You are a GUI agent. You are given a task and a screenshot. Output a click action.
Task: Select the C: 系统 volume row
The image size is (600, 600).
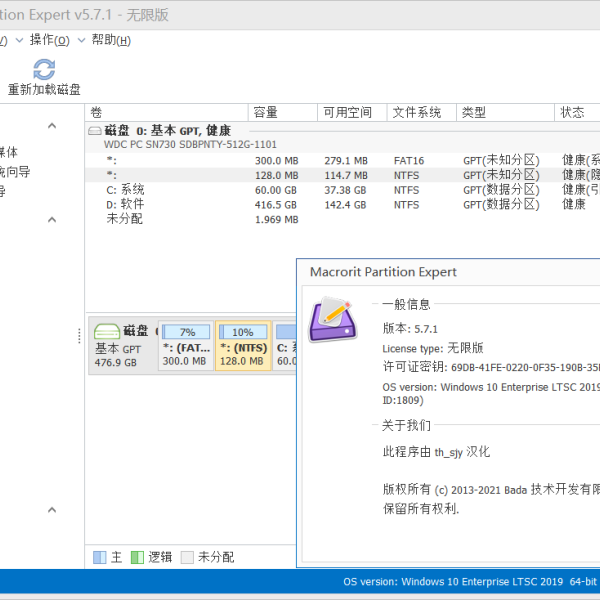pyautogui.click(x=343, y=190)
